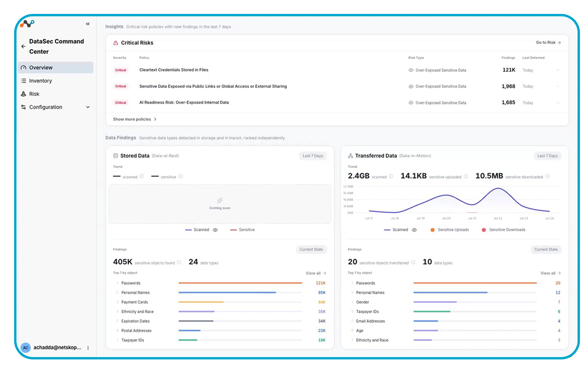Click the Netskope logo icon
This screenshot has height=370, width=588.
tap(27, 24)
